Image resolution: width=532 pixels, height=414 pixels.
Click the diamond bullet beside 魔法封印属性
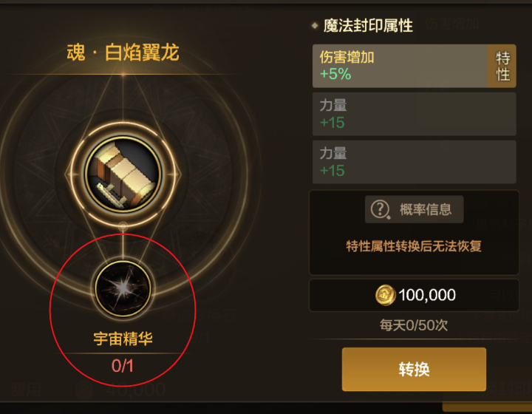[x=315, y=25]
